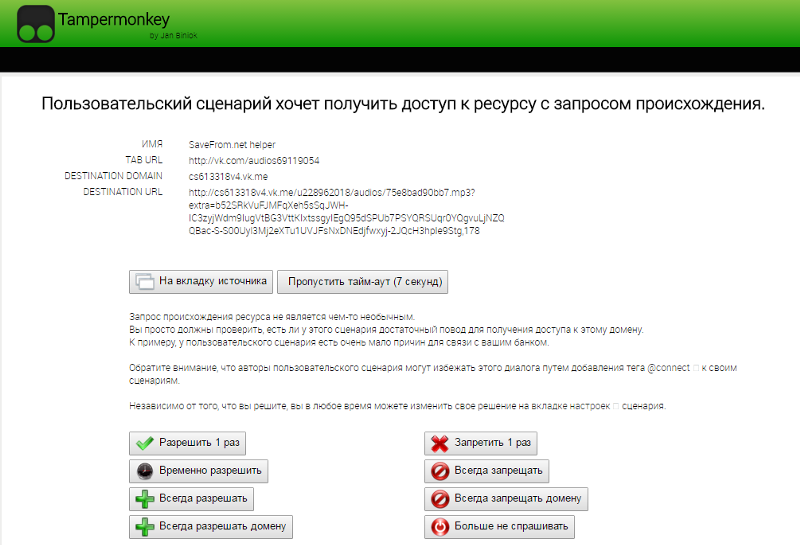Click the small icon after 'настроек'
800x545 pixels.
click(616, 406)
